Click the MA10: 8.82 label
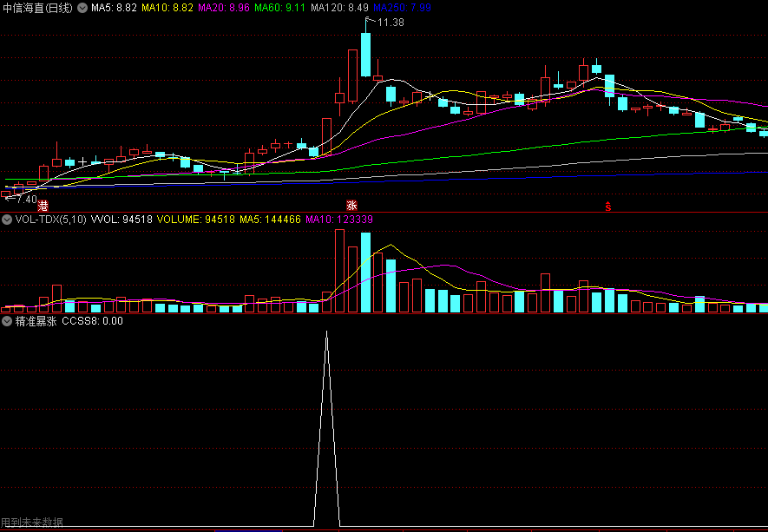Image resolution: width=768 pixels, height=532 pixels. [167, 8]
